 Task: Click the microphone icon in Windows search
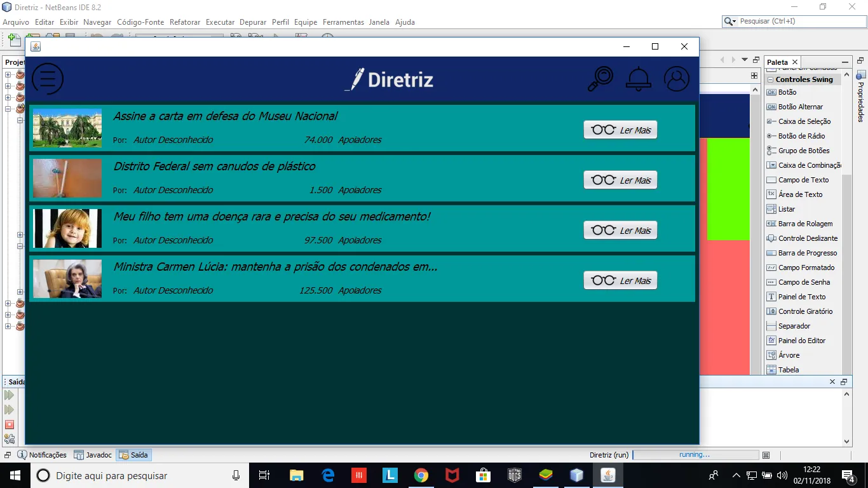236,475
